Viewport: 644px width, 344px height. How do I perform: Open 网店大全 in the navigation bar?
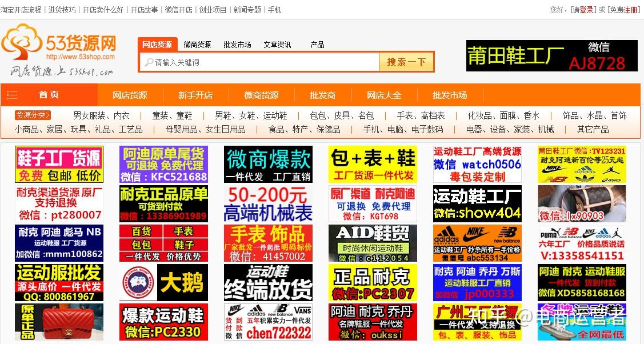(x=384, y=95)
